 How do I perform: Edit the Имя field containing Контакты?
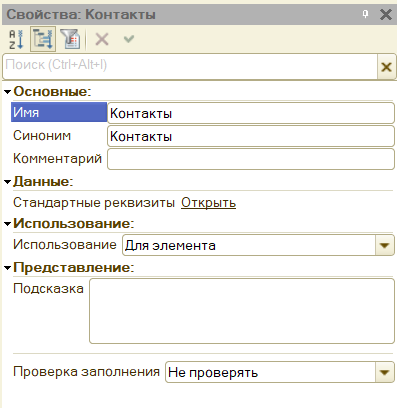pyautogui.click(x=251, y=113)
